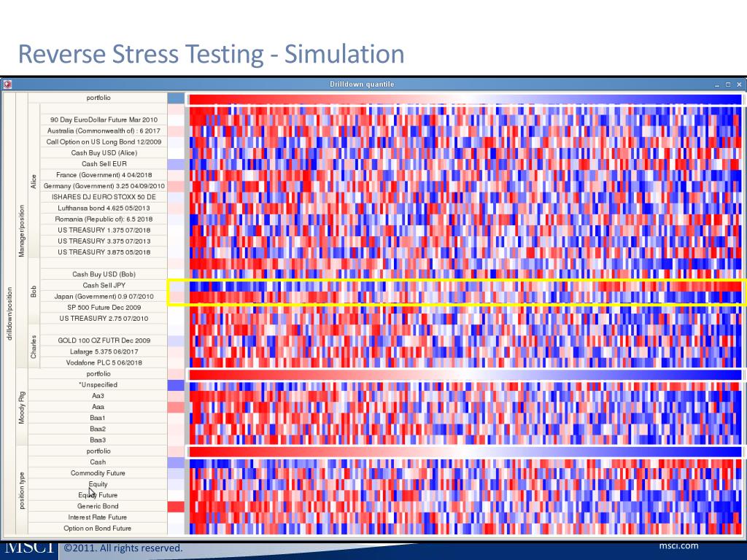
Task: Open the msci.com link in footer
Action: coord(679,545)
